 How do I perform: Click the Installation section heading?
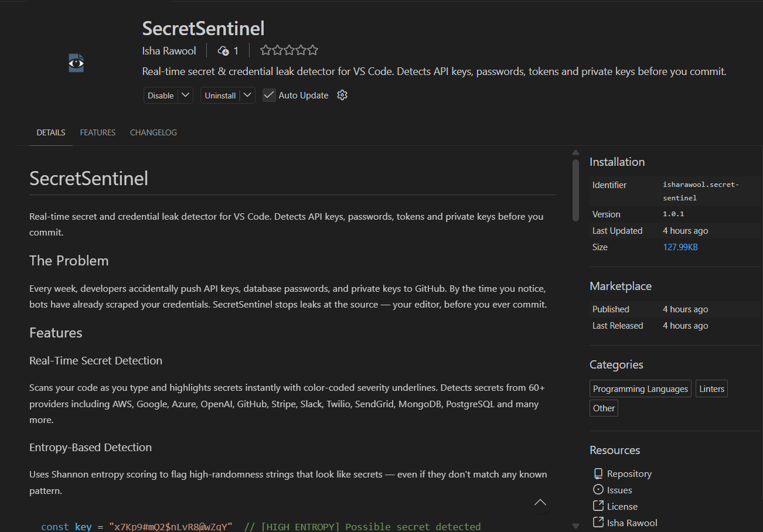pos(617,162)
